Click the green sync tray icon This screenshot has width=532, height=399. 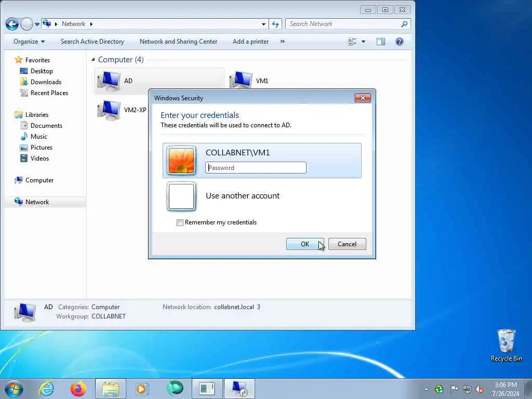click(439, 389)
